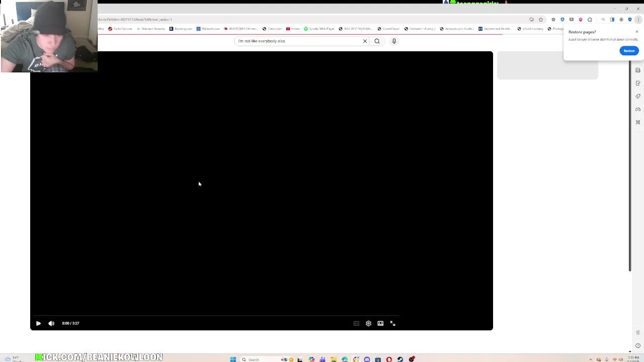The height and width of the screenshot is (362, 644).
Task: Open the notes sidebar icon
Action: [x=638, y=83]
